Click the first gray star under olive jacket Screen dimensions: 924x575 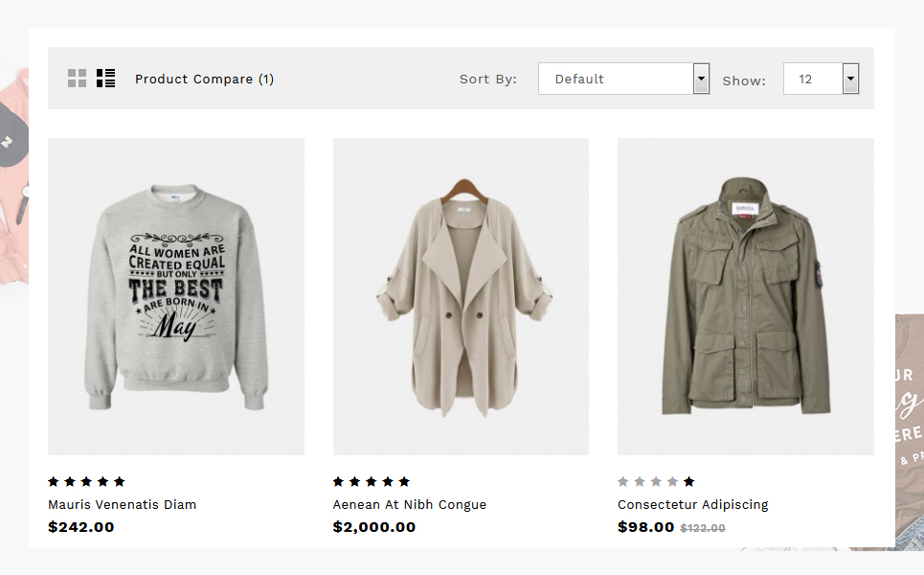(x=623, y=482)
